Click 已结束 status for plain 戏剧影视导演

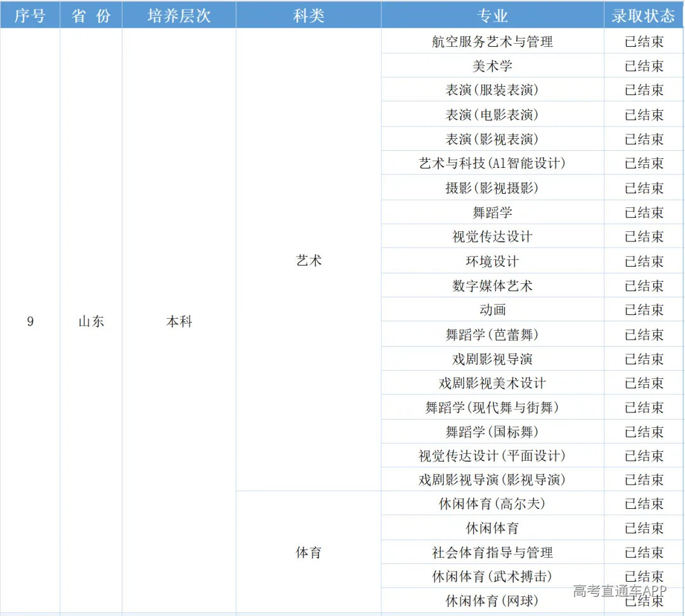point(644,359)
